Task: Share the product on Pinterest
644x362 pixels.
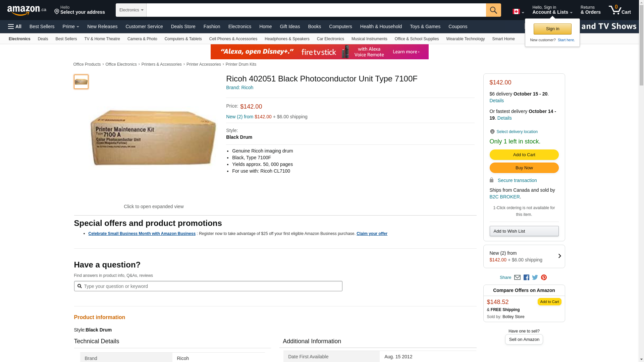Action: [544, 278]
